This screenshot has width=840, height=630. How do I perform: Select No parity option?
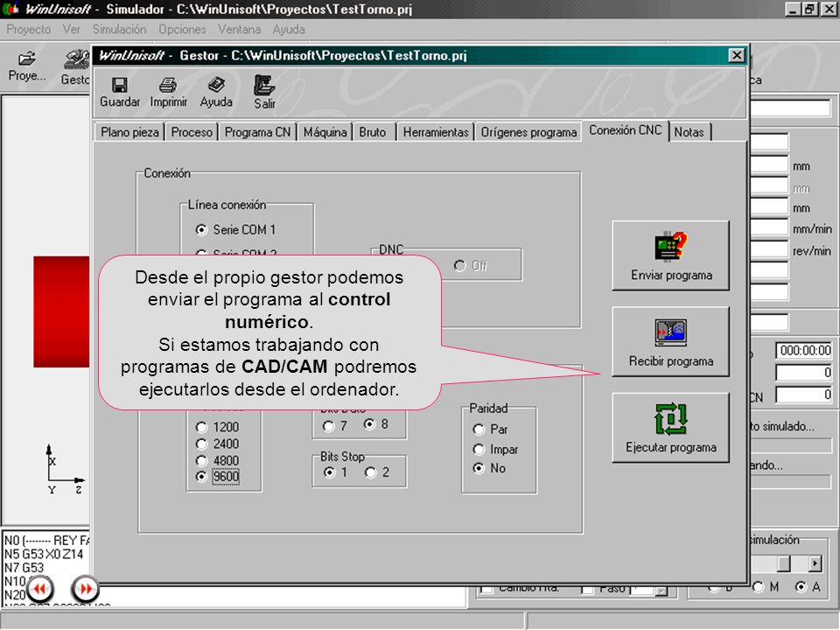490,468
